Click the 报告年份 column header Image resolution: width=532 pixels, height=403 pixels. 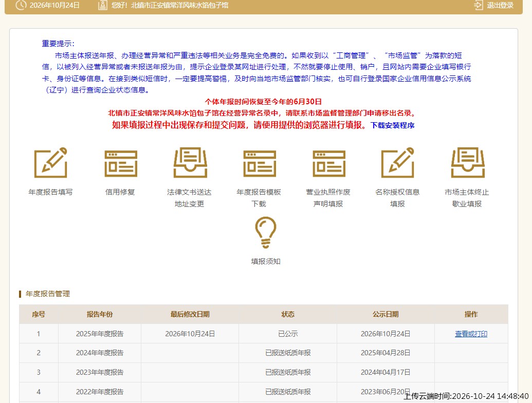pos(99,314)
